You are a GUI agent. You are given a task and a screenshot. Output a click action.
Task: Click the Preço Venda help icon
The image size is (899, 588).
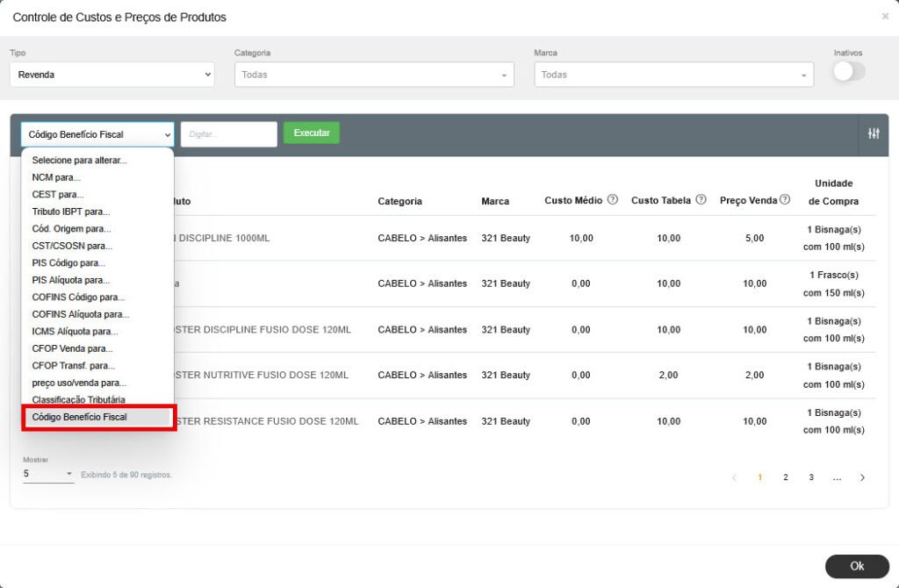coord(785,200)
